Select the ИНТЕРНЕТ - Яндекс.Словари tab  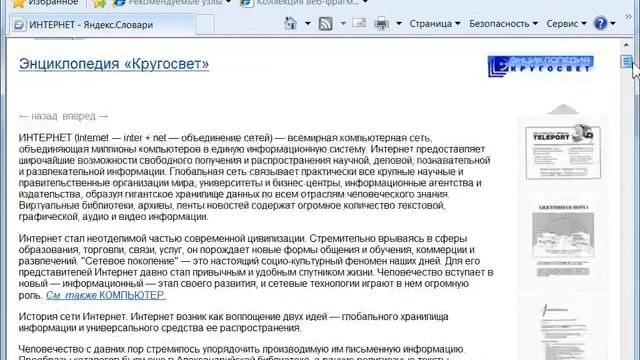pyautogui.click(x=102, y=25)
